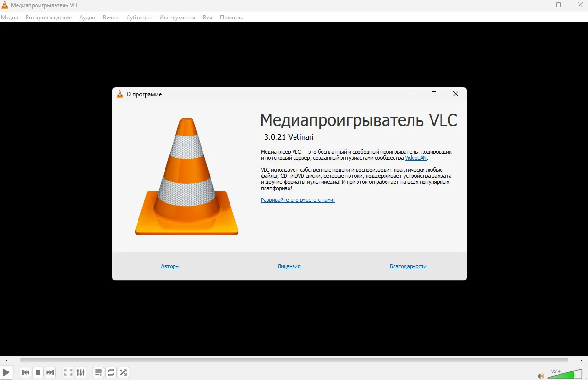Click the VideoLAN hyperlink in the About text
Screen dimensions: 588x380
click(415, 158)
